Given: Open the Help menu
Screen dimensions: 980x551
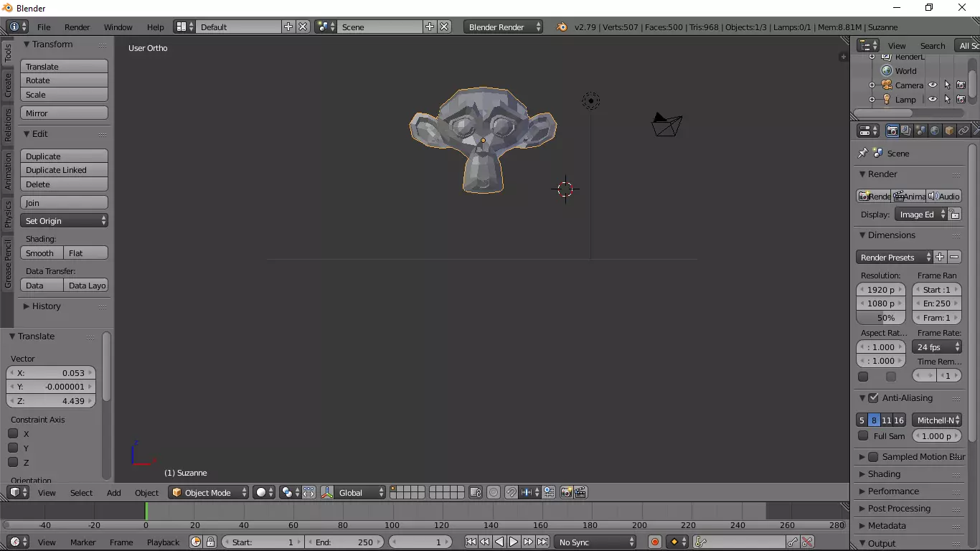Looking at the screenshot, I should (155, 27).
